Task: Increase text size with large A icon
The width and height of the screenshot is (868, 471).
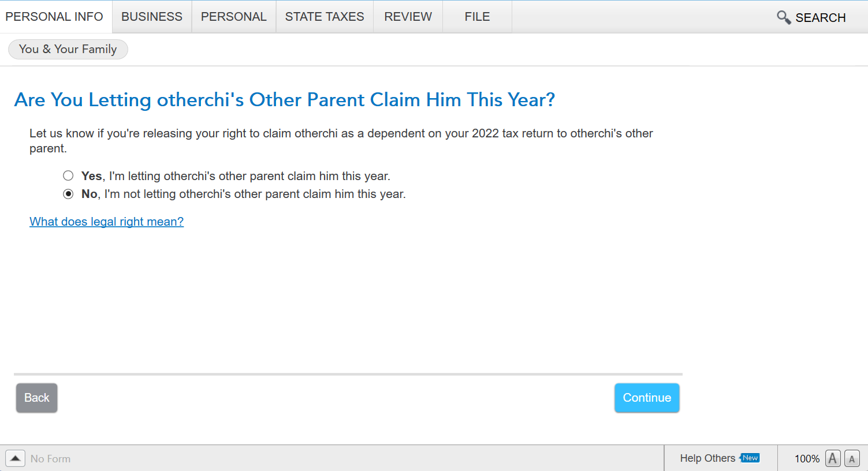Action: pos(833,458)
